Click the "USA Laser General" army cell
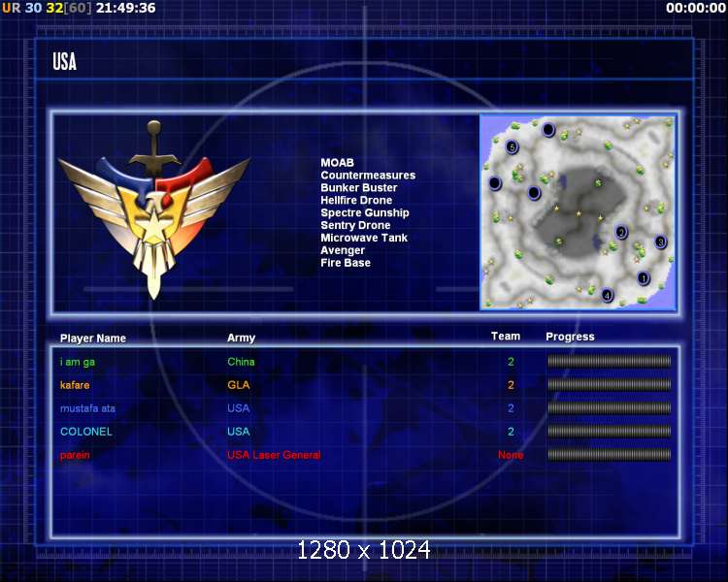 [x=274, y=455]
